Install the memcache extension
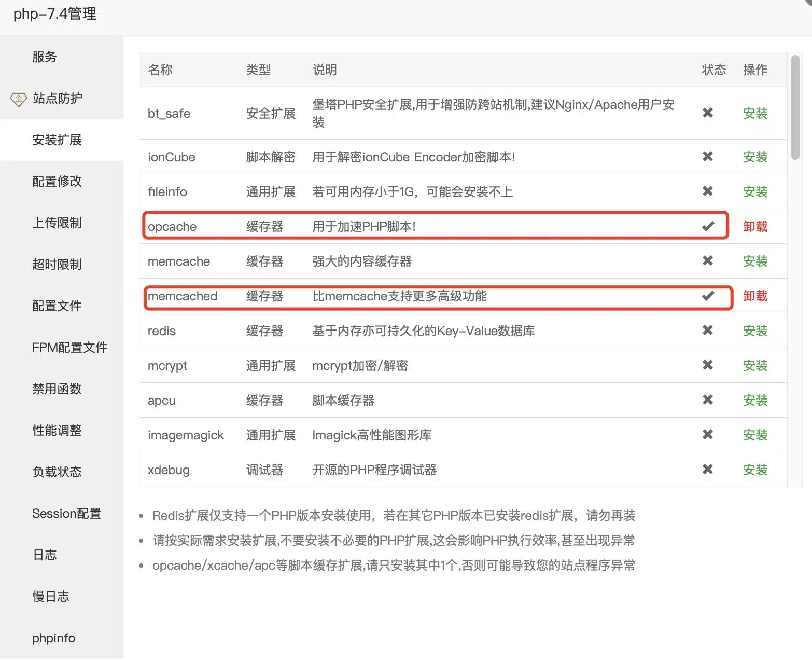Image resolution: width=812 pixels, height=661 pixels. point(755,261)
